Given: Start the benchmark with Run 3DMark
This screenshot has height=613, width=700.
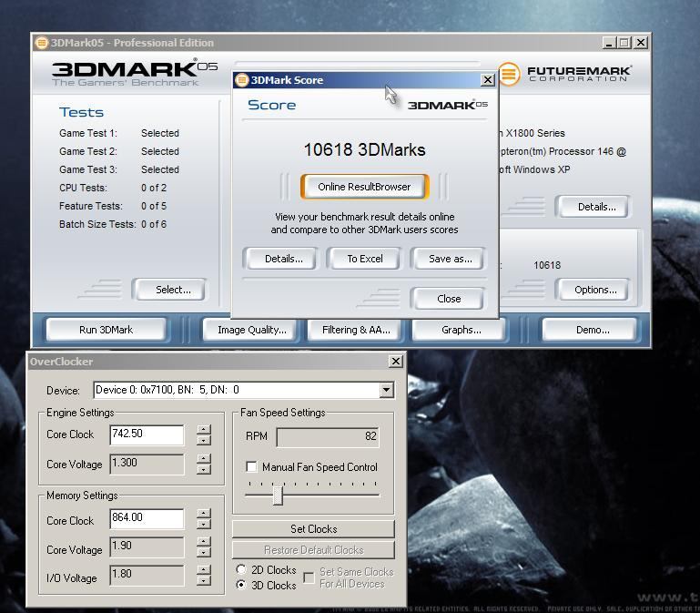Looking at the screenshot, I should pos(106,330).
